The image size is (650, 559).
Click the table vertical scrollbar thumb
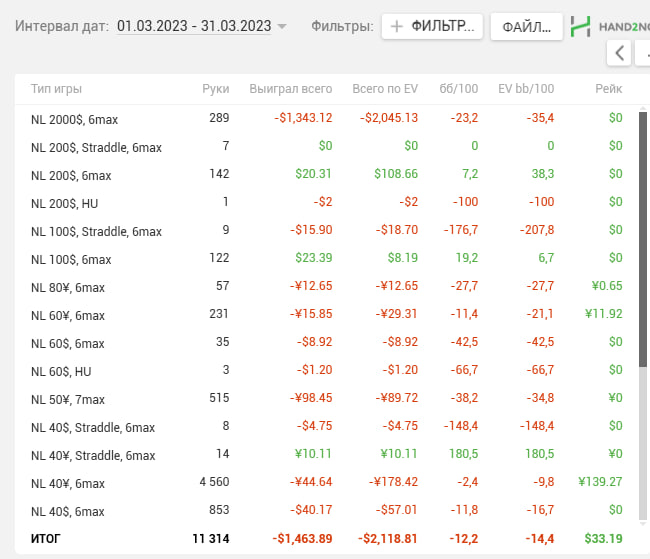point(643,239)
